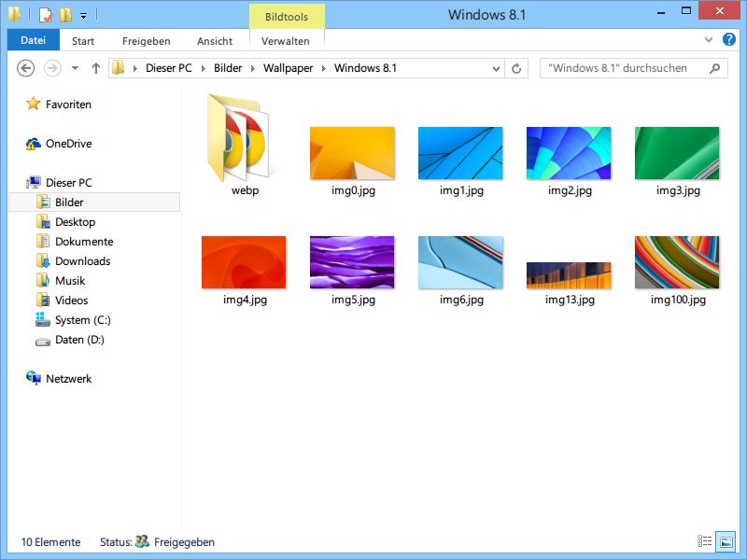The height and width of the screenshot is (560, 747).
Task: Click the Freigegeben shared status icon
Action: pyautogui.click(x=142, y=541)
